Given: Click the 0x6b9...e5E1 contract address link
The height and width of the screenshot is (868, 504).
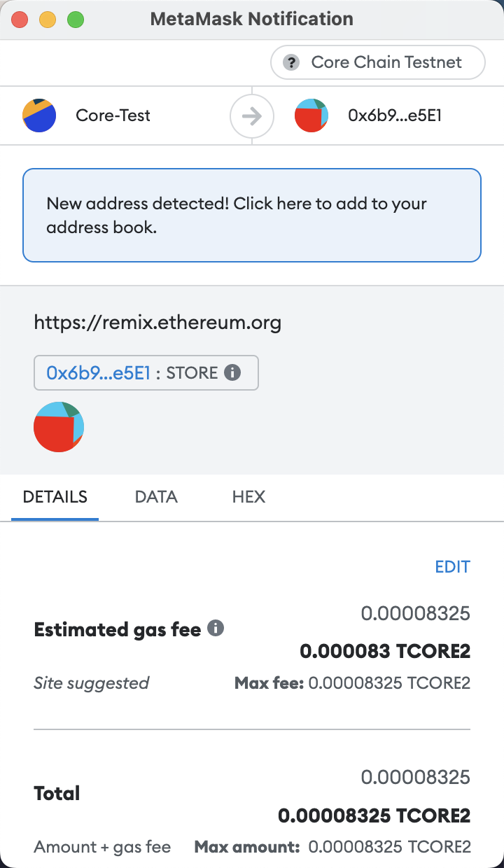Looking at the screenshot, I should 99,373.
